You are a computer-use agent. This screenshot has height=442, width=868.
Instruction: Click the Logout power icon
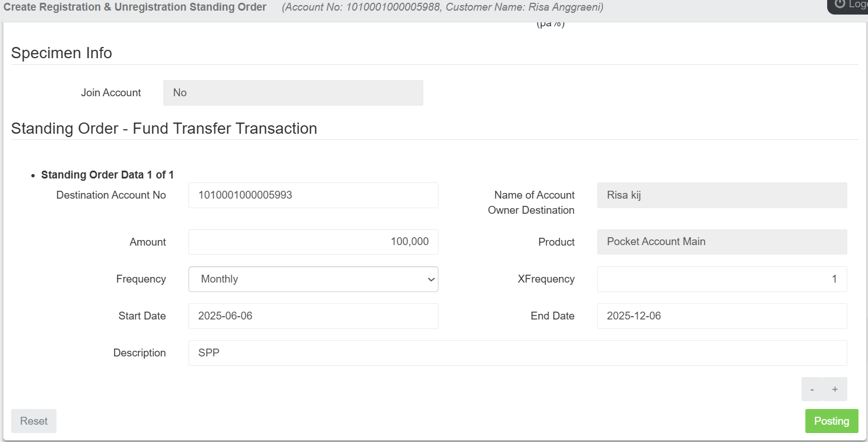tap(839, 4)
